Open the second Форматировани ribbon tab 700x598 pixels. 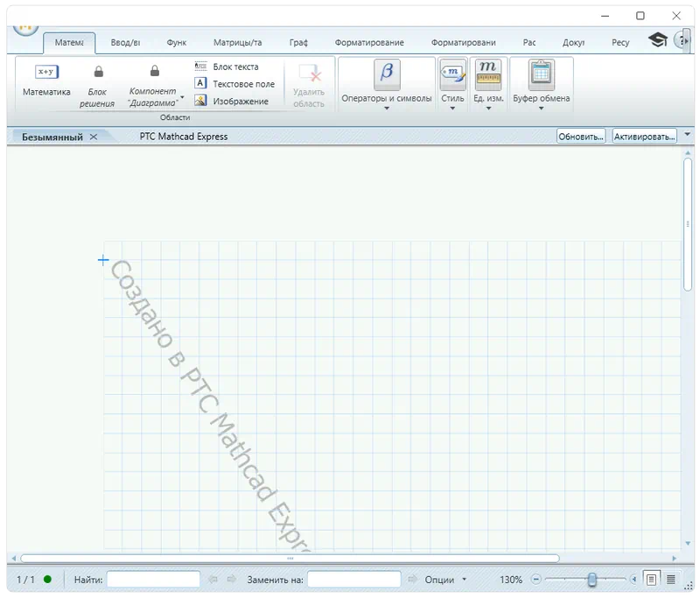(463, 42)
